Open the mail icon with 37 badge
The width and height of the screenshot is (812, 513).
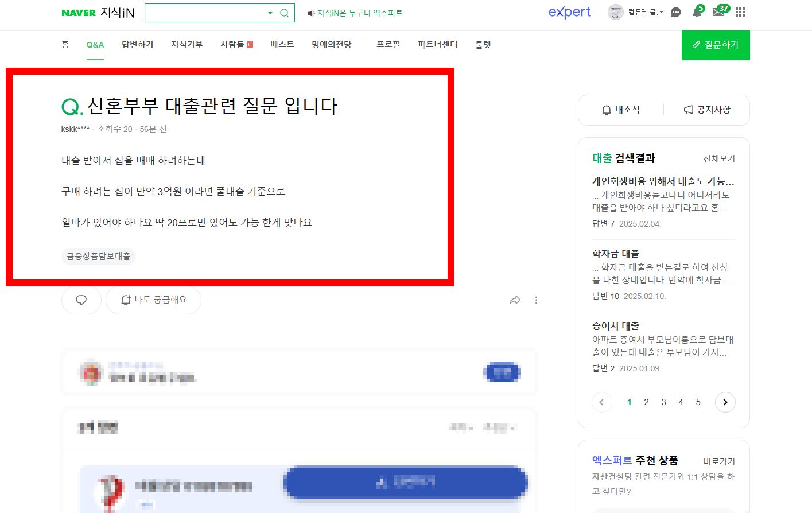point(720,11)
